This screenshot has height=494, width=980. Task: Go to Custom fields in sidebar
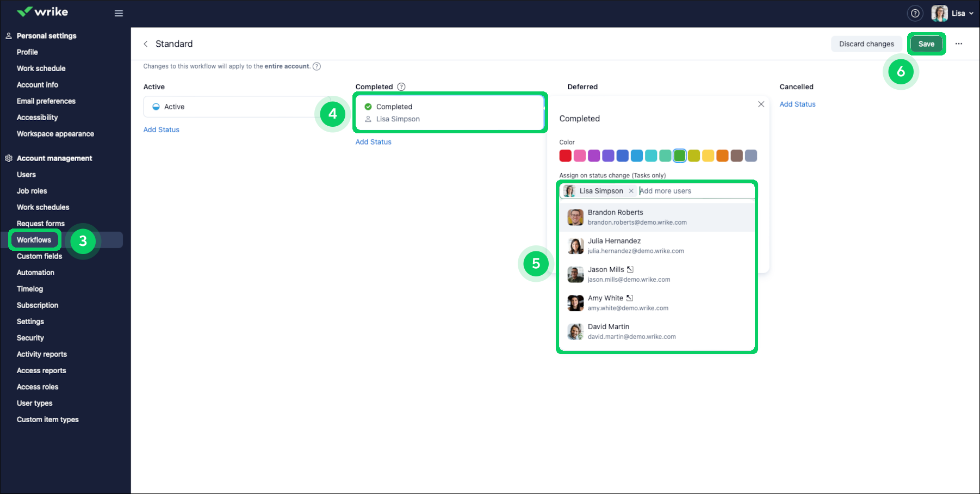(x=39, y=256)
